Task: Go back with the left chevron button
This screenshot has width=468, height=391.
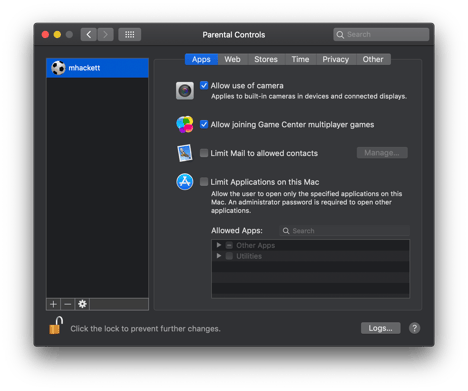Action: (x=89, y=34)
